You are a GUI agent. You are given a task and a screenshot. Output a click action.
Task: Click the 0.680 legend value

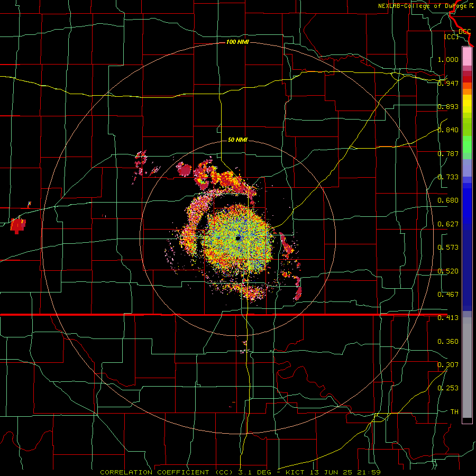[448, 200]
